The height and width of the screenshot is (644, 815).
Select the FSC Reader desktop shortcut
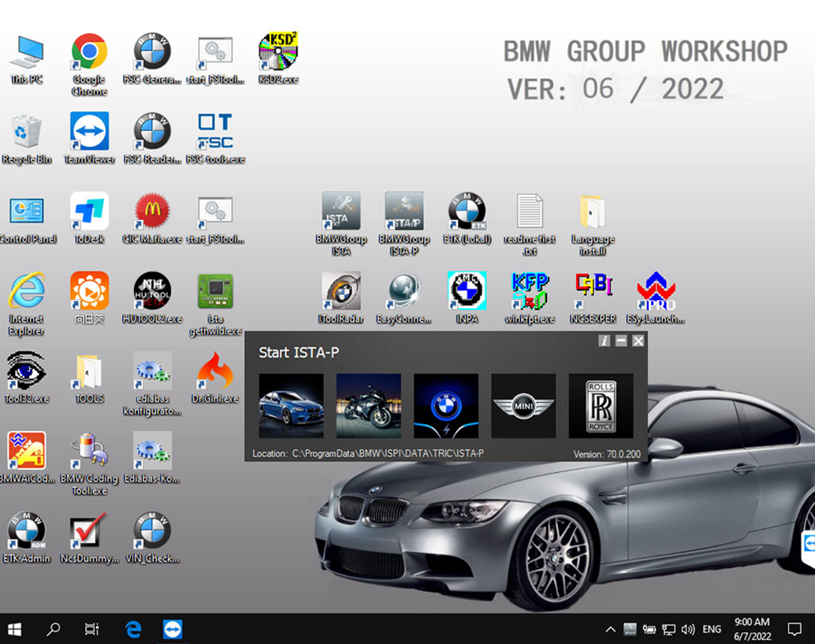click(x=152, y=138)
